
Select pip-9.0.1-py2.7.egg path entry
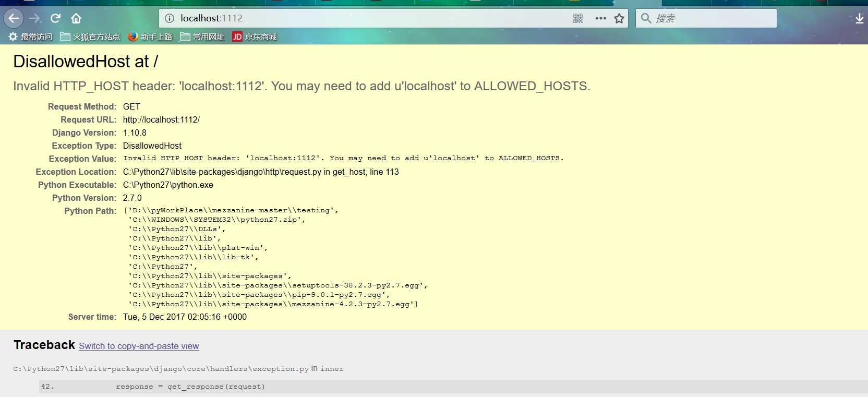click(259, 295)
